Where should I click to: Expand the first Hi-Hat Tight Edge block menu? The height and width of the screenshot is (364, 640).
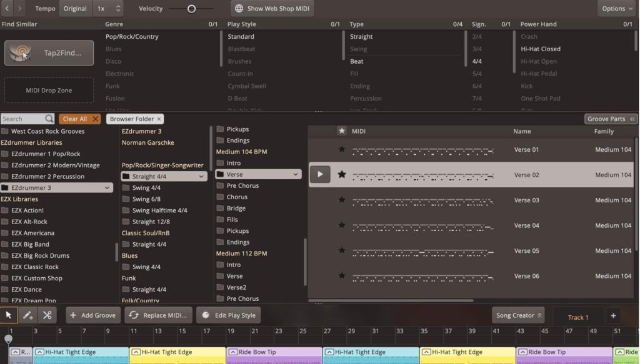(39, 352)
